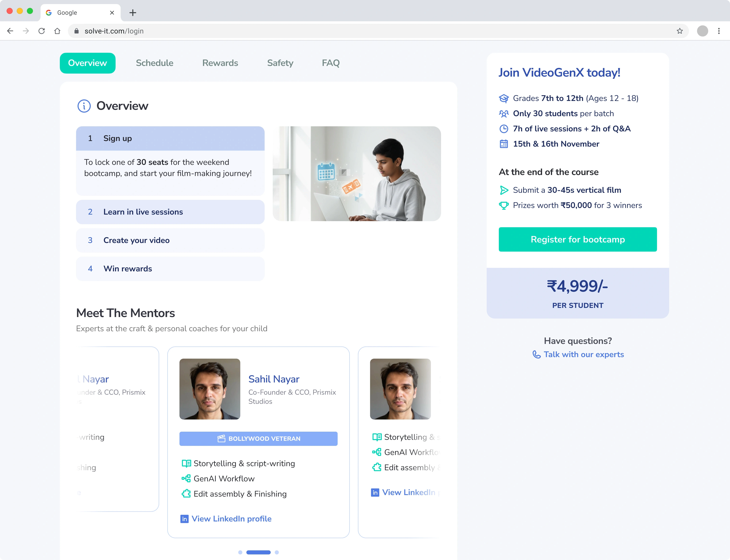This screenshot has width=730, height=560.
Task: Open the Rewards tab
Action: pos(220,63)
